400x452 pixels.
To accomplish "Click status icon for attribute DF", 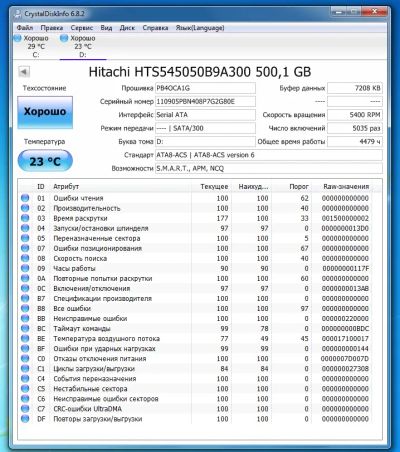I will (x=25, y=419).
